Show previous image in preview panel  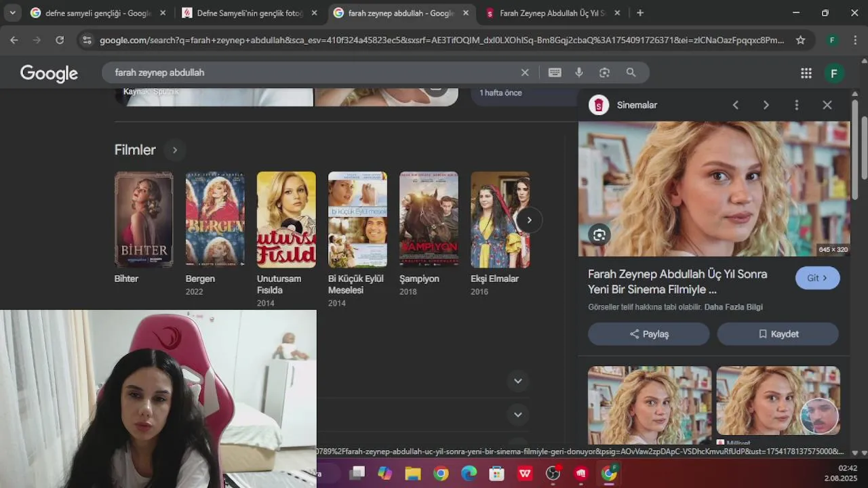click(x=735, y=105)
